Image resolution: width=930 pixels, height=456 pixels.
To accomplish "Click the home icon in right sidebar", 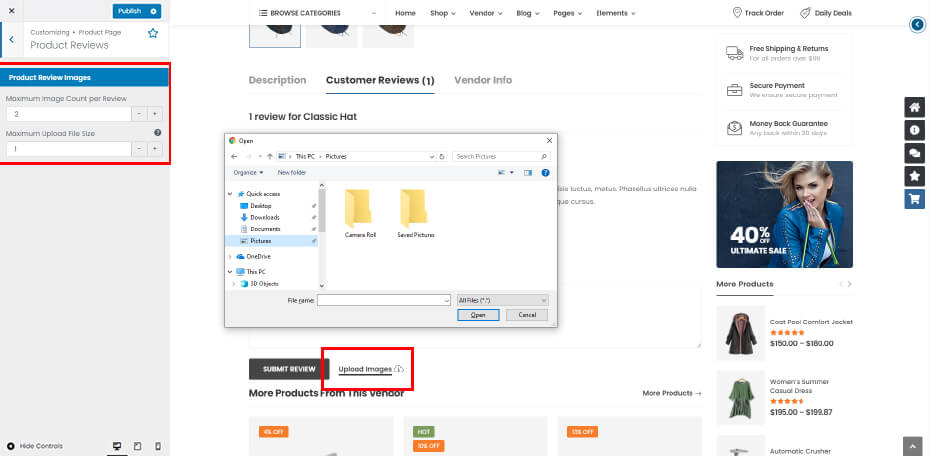I will pyautogui.click(x=914, y=108).
